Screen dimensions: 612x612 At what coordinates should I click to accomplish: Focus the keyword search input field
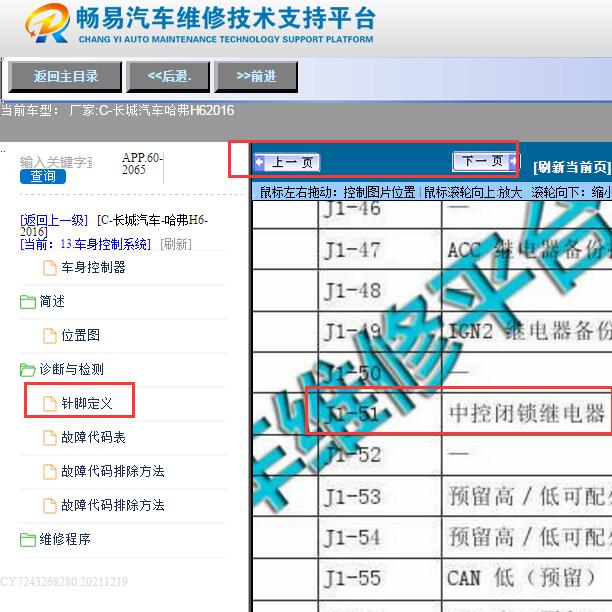[56, 162]
